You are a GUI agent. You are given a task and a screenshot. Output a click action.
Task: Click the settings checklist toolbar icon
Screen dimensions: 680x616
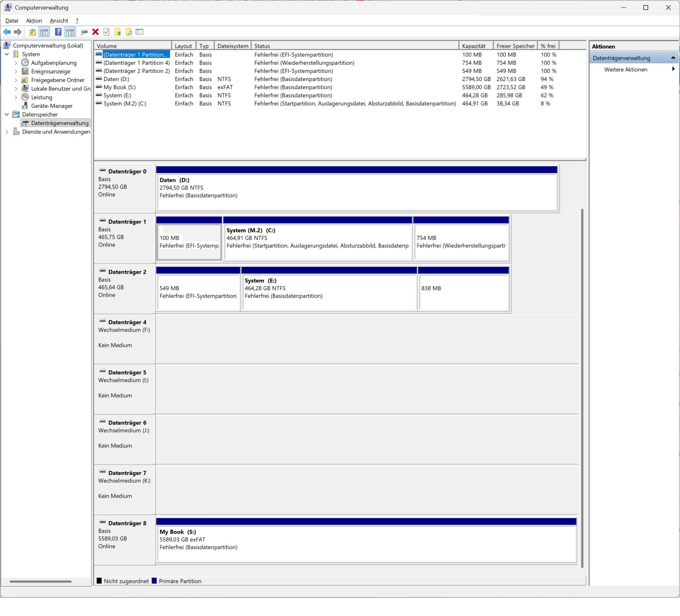point(140,32)
